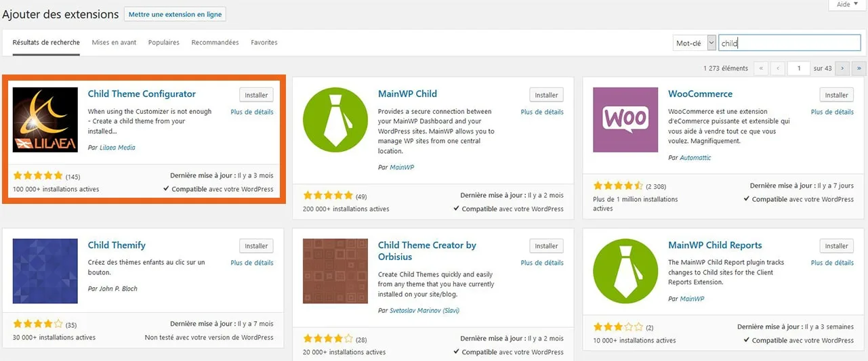Install the WooCommerce plugin
The height and width of the screenshot is (361, 868).
836,95
